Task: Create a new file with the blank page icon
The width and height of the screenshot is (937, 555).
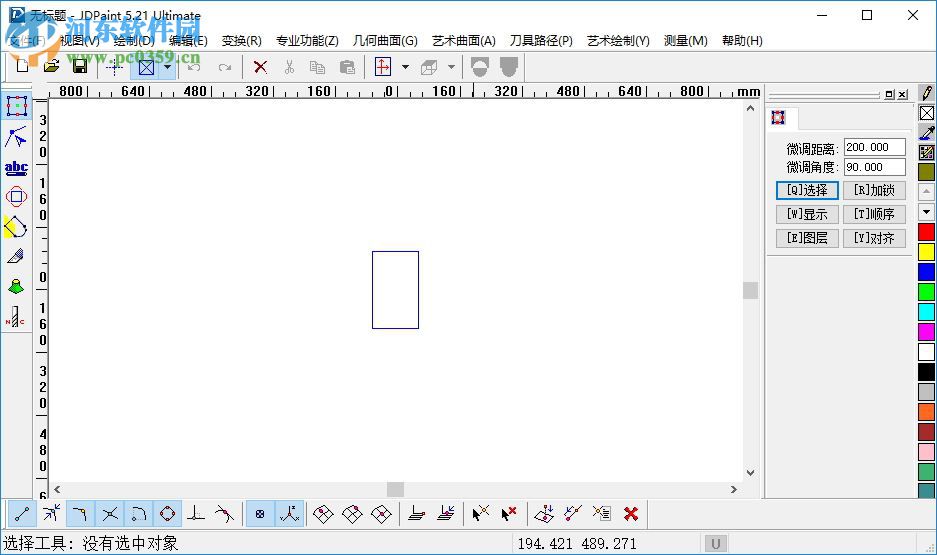Action: [x=22, y=66]
